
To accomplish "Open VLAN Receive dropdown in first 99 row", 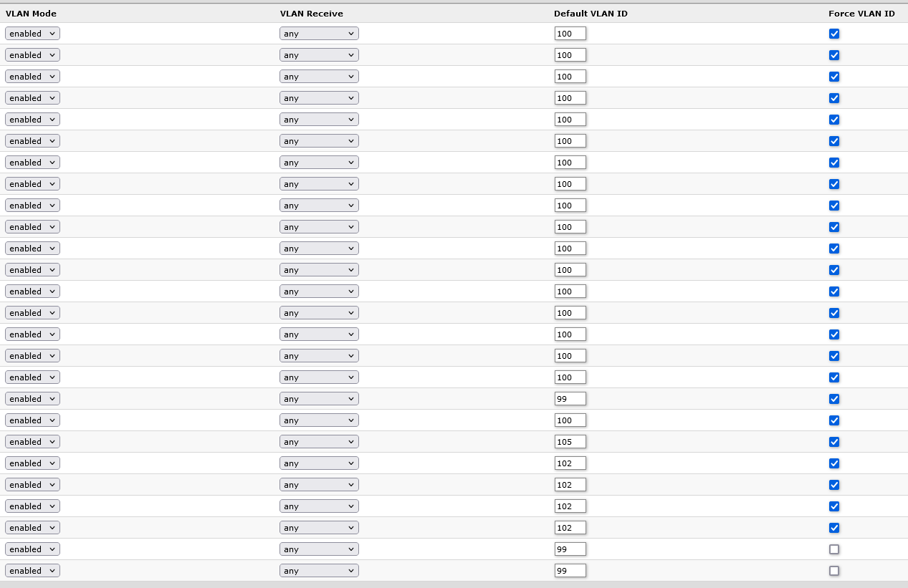I will pos(319,399).
